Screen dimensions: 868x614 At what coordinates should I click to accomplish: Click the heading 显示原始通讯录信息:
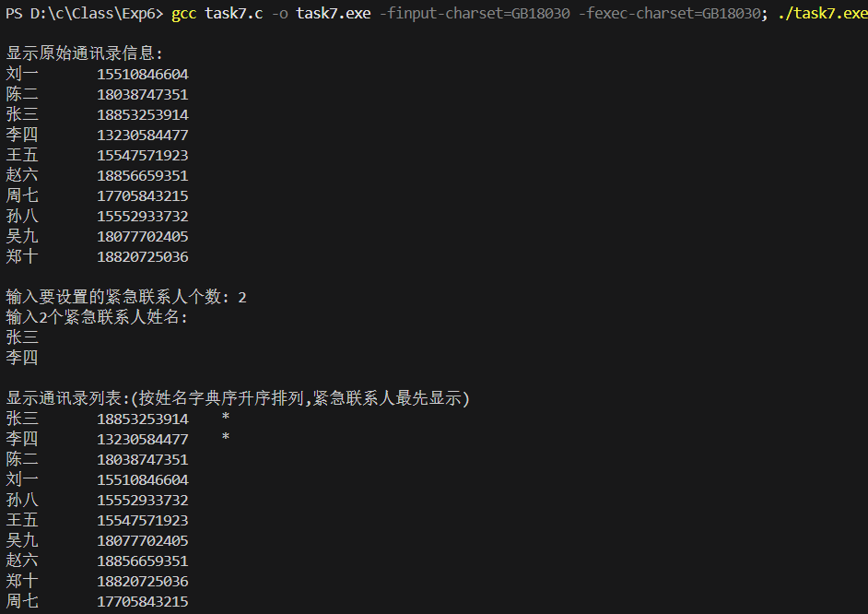[84, 53]
